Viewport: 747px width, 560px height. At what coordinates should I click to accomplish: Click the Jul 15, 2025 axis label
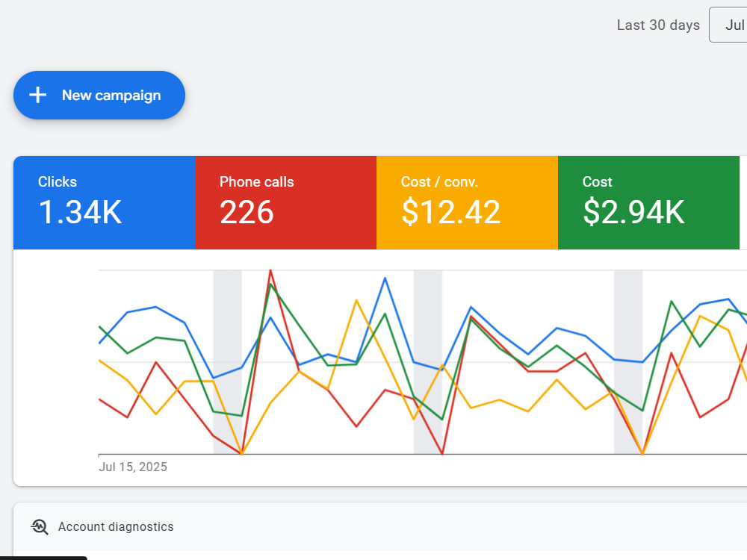132,467
